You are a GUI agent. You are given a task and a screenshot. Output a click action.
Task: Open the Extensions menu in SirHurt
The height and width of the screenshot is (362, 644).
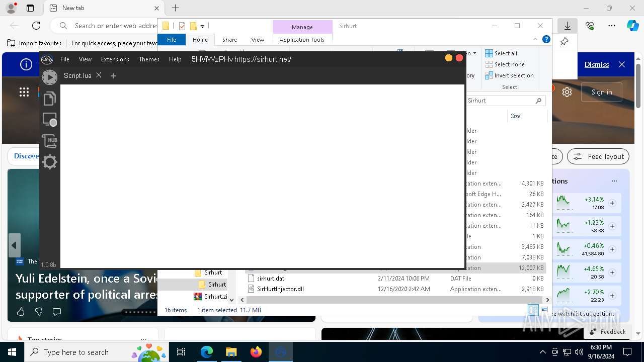[115, 59]
